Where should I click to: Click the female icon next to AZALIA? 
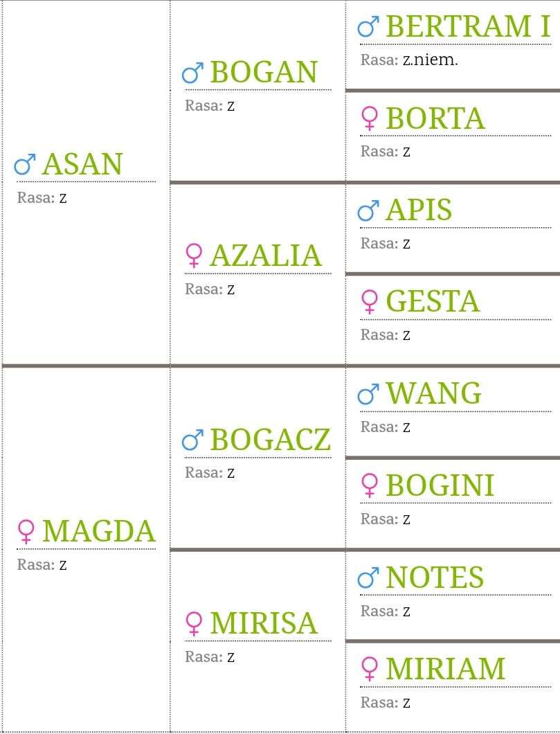(x=194, y=256)
